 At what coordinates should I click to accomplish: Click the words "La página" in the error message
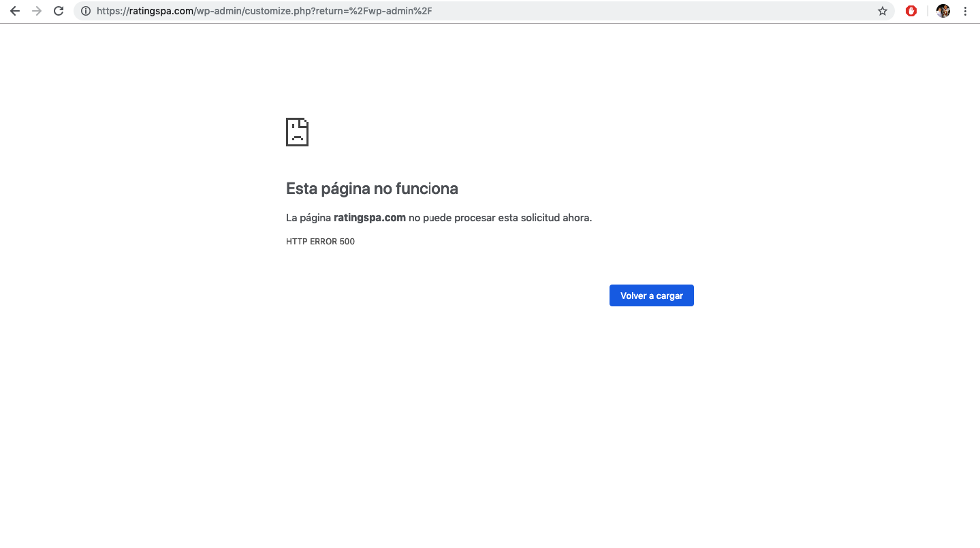(308, 218)
